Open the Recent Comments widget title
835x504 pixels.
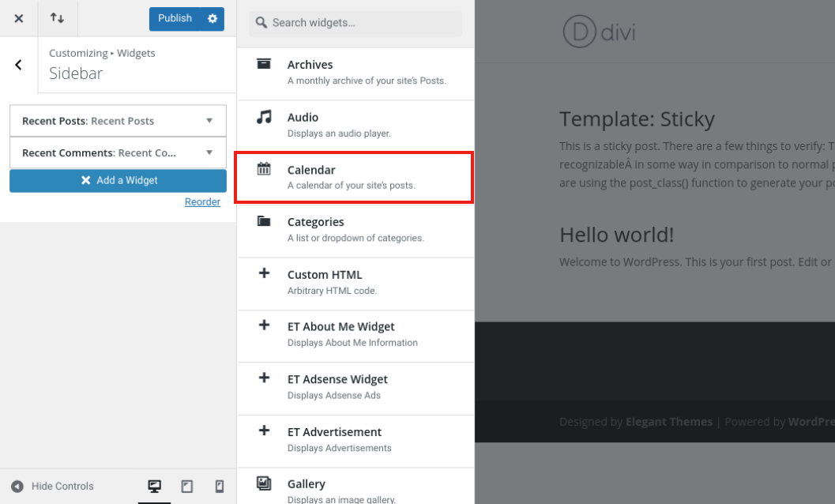[x=99, y=153]
